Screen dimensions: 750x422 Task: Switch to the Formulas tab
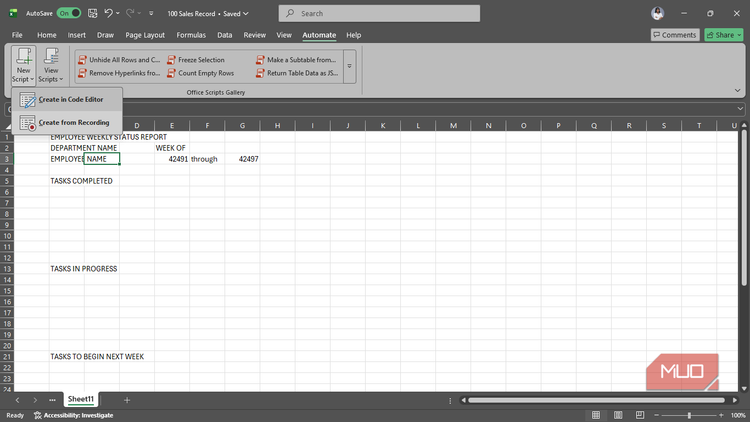191,35
